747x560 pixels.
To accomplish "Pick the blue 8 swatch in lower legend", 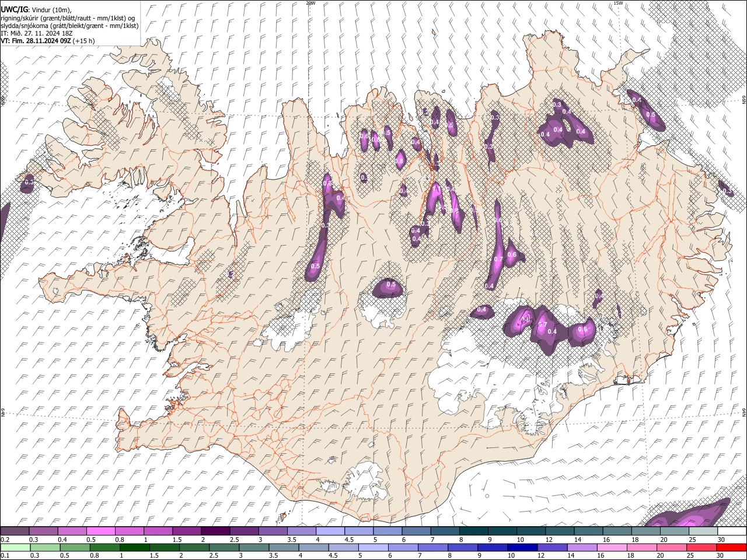I will (463, 548).
